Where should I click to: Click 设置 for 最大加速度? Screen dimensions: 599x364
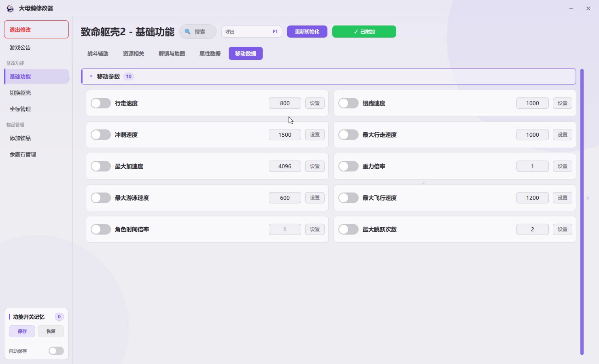coord(315,166)
